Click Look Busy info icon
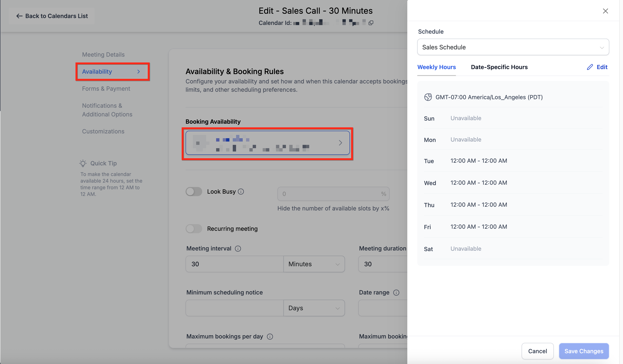Image resolution: width=623 pixels, height=364 pixels. (241, 192)
